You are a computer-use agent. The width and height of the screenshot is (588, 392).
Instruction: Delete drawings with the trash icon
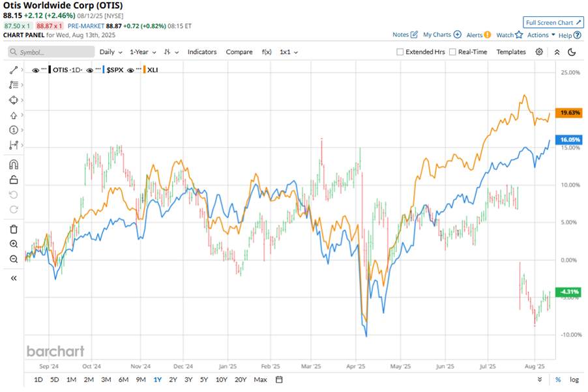(x=14, y=229)
